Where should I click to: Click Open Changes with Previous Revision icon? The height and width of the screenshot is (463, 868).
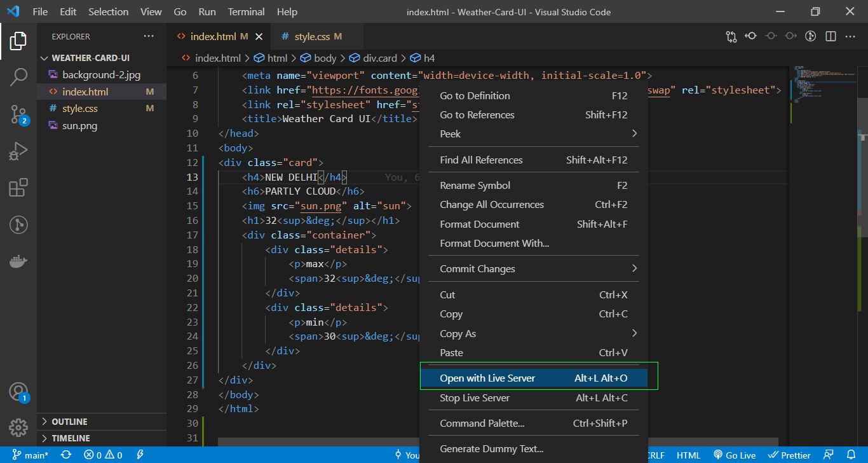point(751,36)
